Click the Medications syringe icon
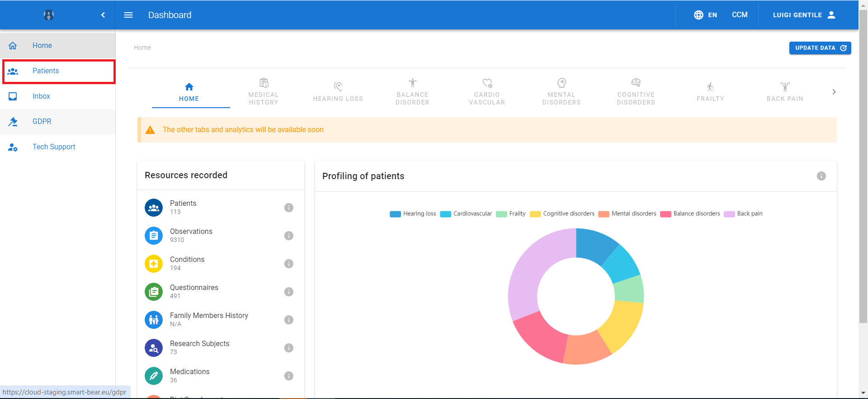Viewport: 868px width, 399px height. coord(154,376)
